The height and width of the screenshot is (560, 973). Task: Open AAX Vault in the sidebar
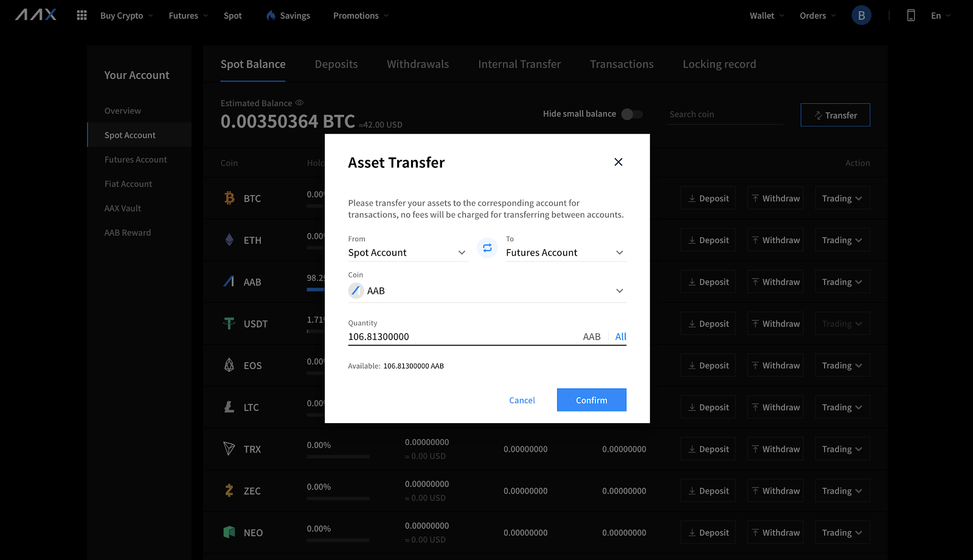[123, 208]
